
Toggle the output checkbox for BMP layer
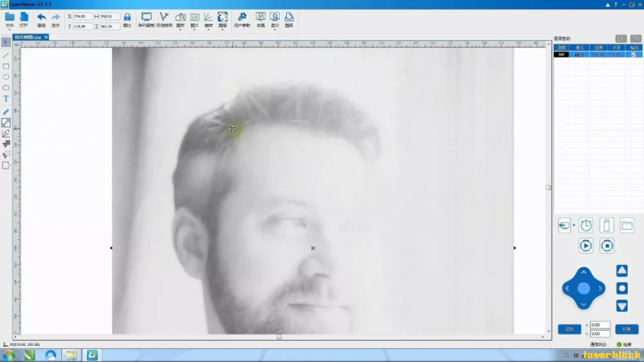[634, 55]
